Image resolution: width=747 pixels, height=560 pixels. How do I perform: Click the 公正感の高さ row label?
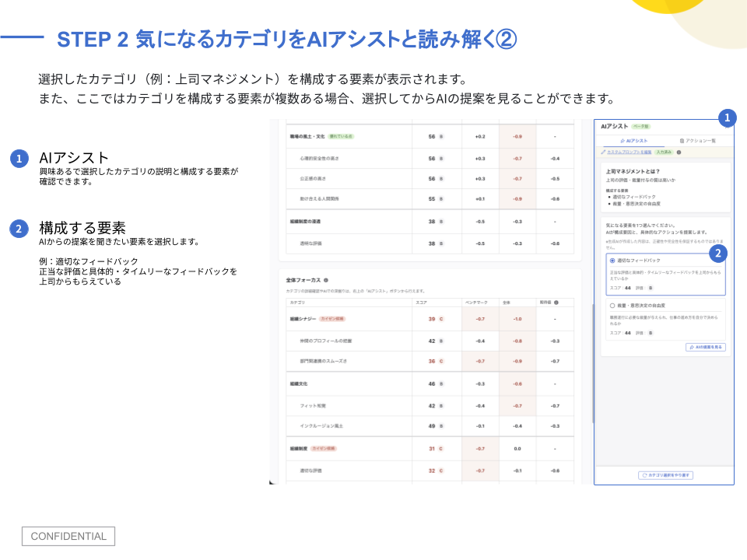click(x=313, y=179)
